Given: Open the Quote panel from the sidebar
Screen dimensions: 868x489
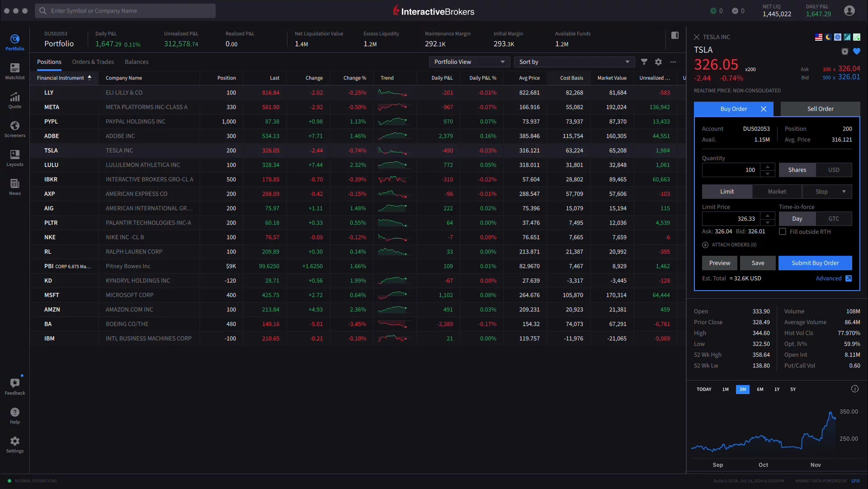Looking at the screenshot, I should point(14,99).
